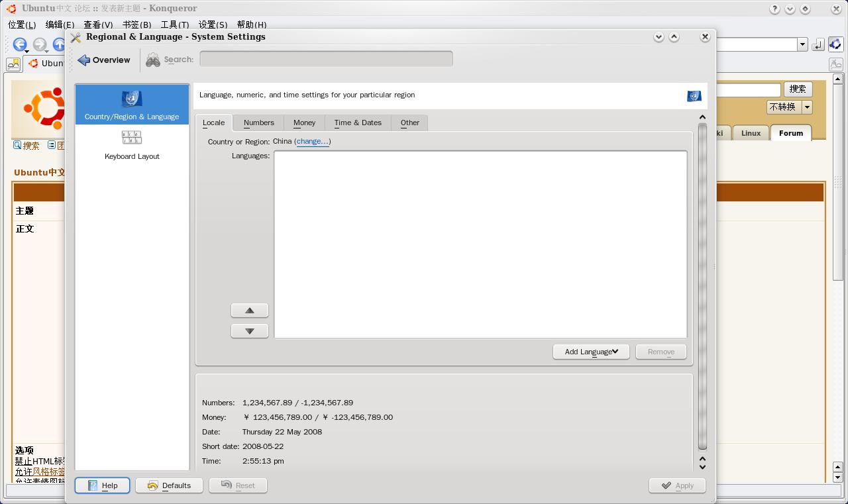
Task: Move language up with arrow button
Action: (250, 311)
